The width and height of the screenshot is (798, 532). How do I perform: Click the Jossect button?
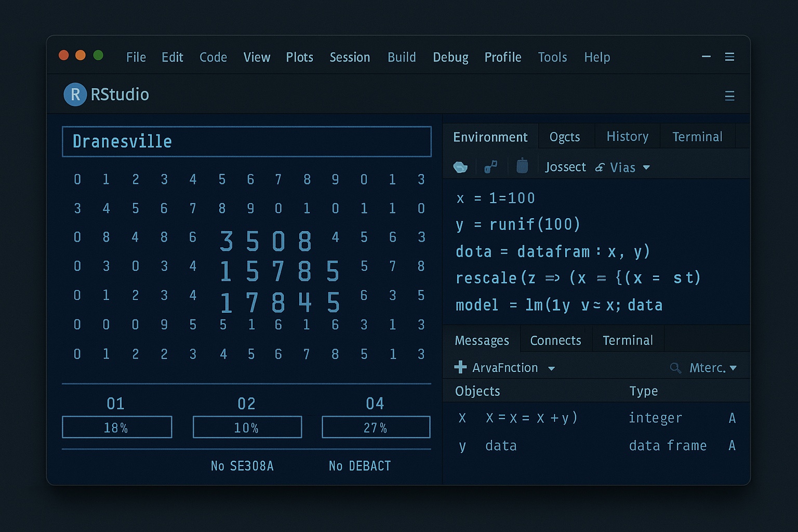(565, 167)
